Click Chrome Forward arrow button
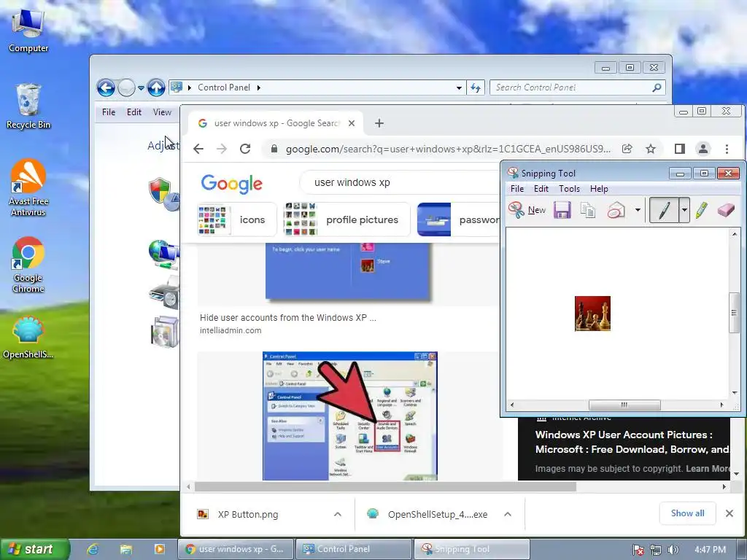Screen dimensions: 747x560 click(222, 149)
